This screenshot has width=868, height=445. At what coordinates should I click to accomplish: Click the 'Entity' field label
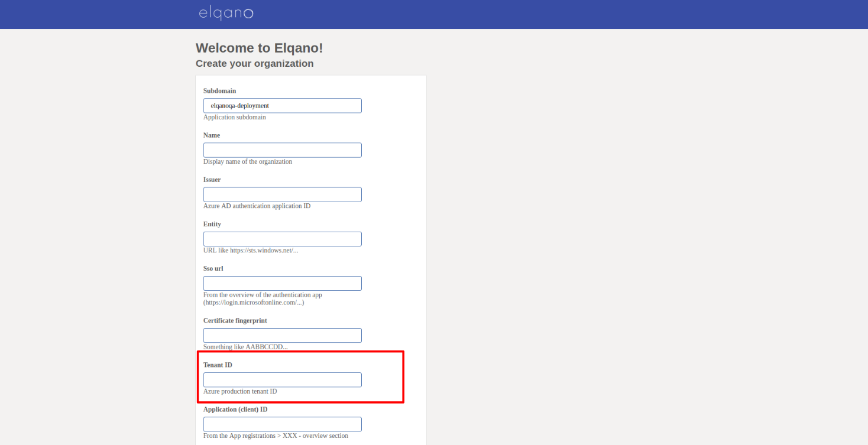point(212,224)
